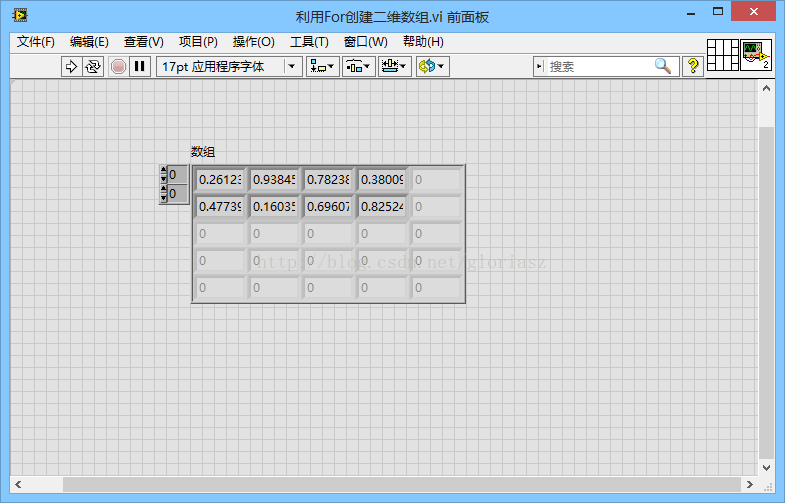Click the Pause button
The width and height of the screenshot is (785, 503).
tap(140, 67)
